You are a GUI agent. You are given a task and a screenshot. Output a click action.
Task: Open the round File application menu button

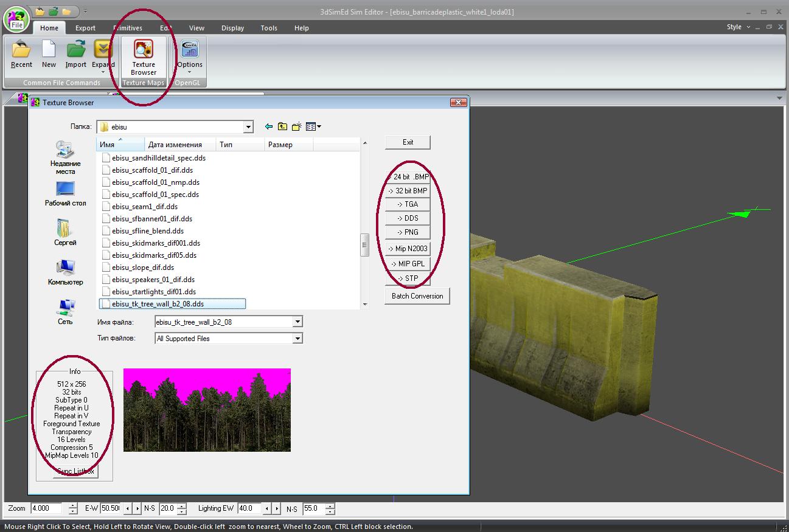(x=16, y=19)
